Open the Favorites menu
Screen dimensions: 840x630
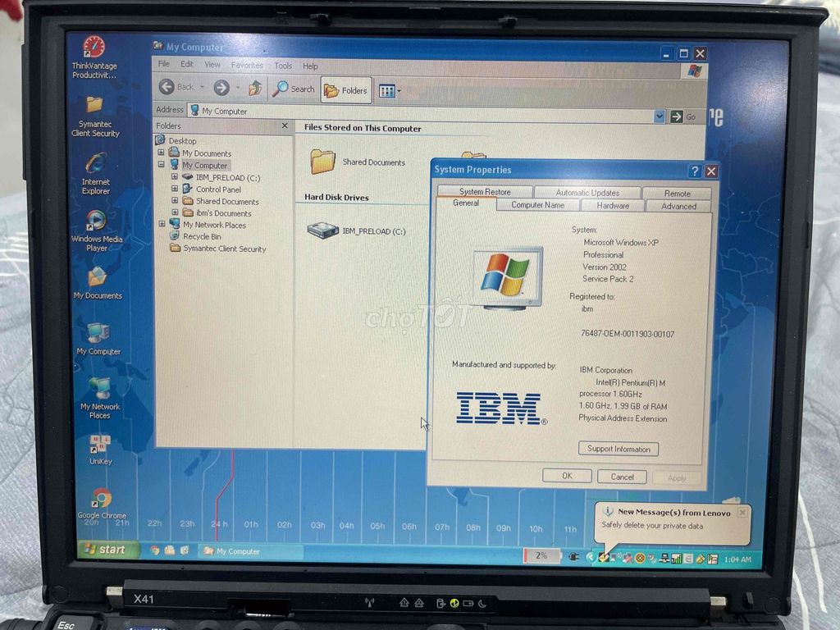pyautogui.click(x=247, y=66)
